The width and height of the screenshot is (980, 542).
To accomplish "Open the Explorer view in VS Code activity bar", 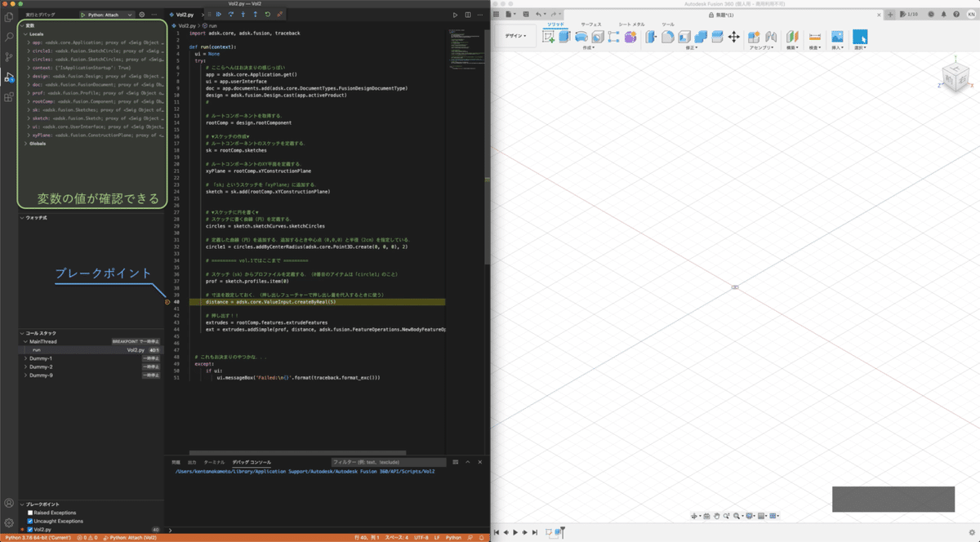I will (8, 18).
